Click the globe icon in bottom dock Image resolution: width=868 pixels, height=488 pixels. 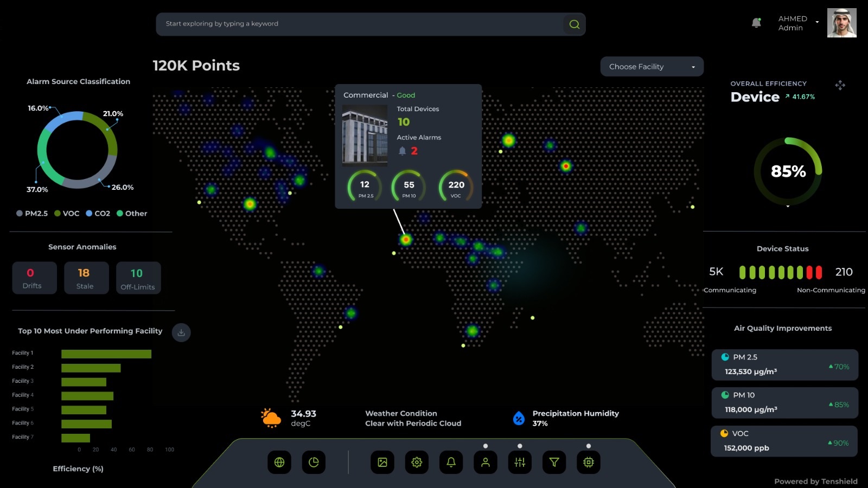click(279, 463)
